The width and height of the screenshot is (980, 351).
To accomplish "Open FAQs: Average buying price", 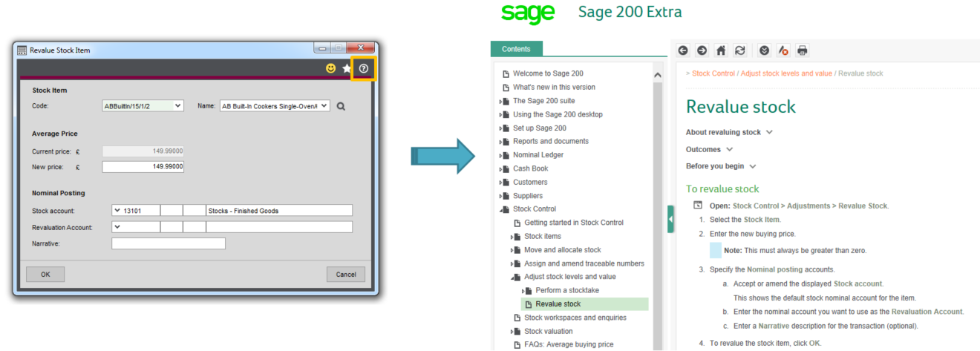I will tap(569, 344).
